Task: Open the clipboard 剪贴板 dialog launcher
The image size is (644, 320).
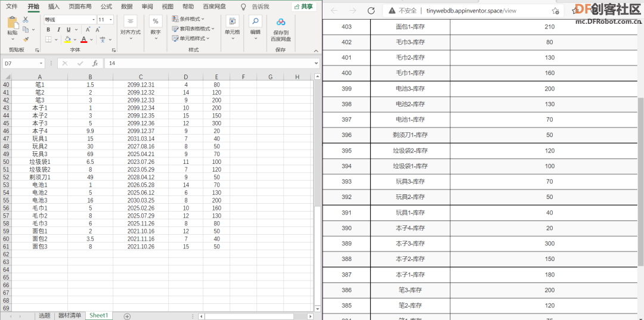Action: [x=38, y=50]
